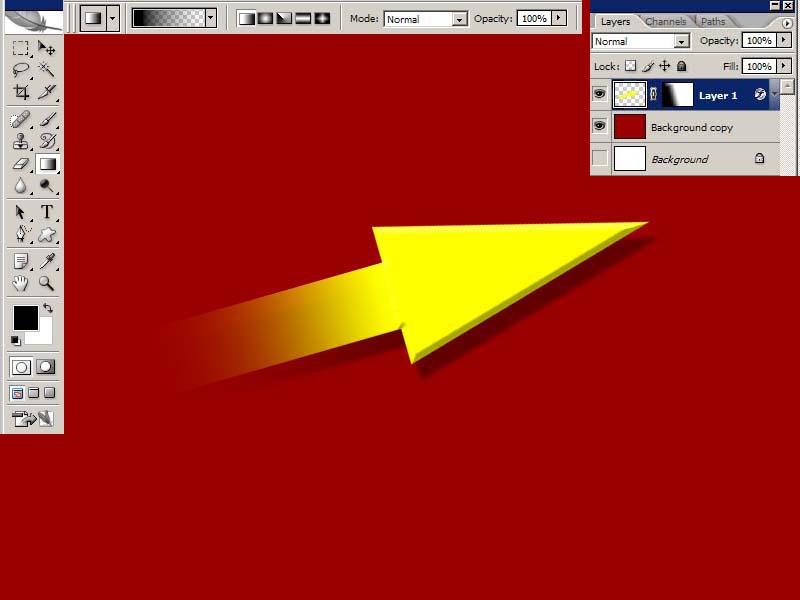Select the History Brush tool
Screen dimensions: 800x600
coord(46,141)
